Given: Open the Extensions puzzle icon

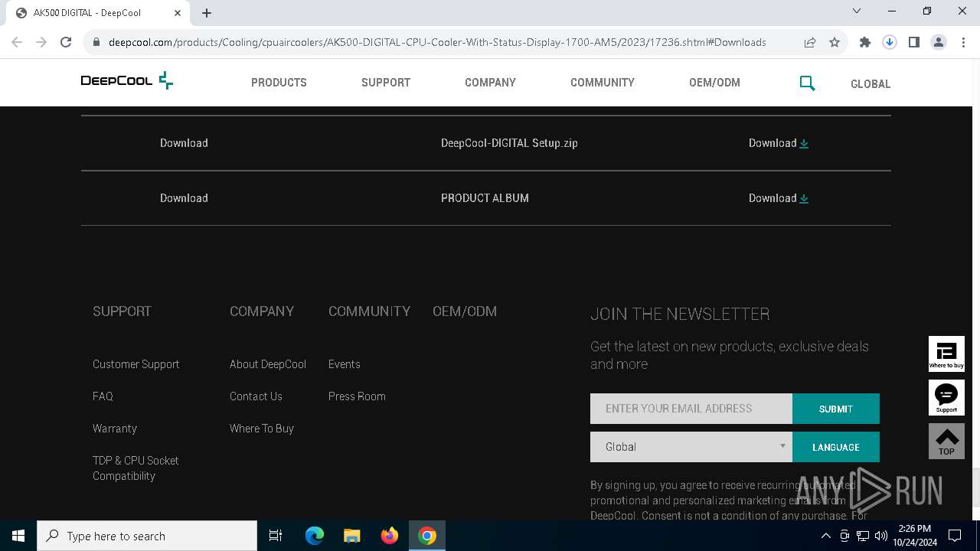Looking at the screenshot, I should click(x=865, y=42).
